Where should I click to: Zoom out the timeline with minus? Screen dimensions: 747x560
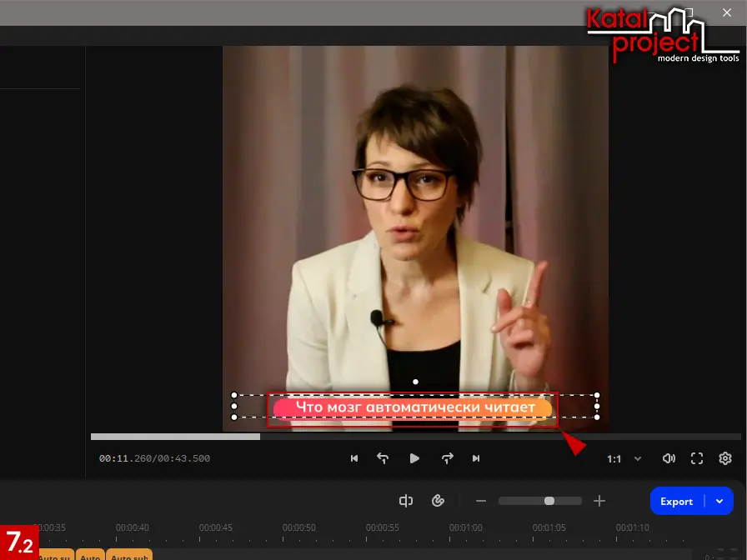click(x=481, y=501)
